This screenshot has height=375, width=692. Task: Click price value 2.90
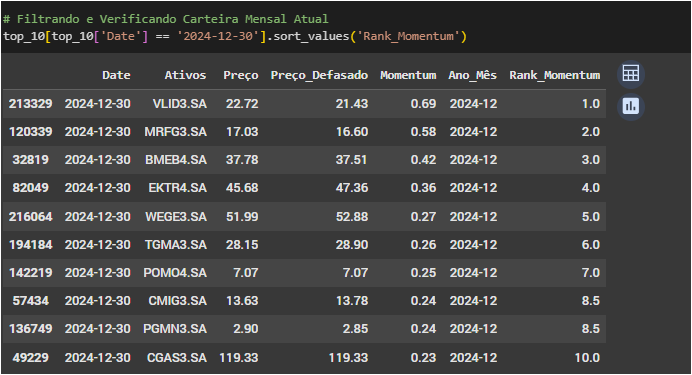point(246,329)
